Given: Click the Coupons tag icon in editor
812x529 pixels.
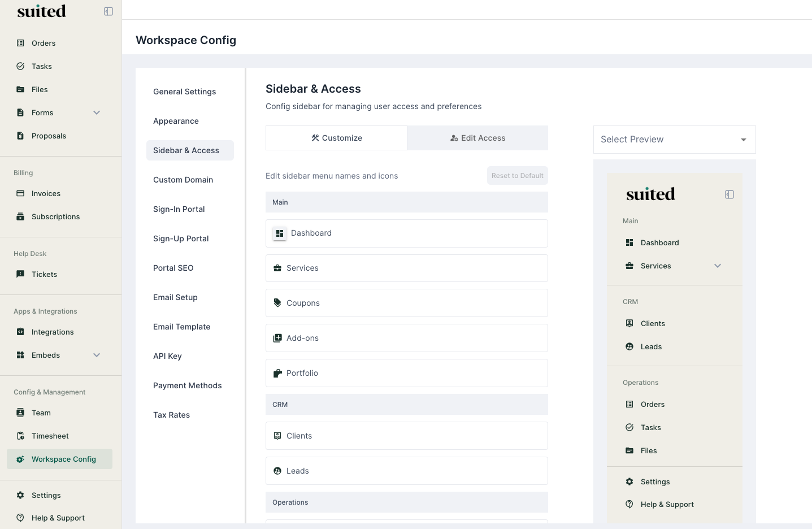Looking at the screenshot, I should pyautogui.click(x=277, y=303).
